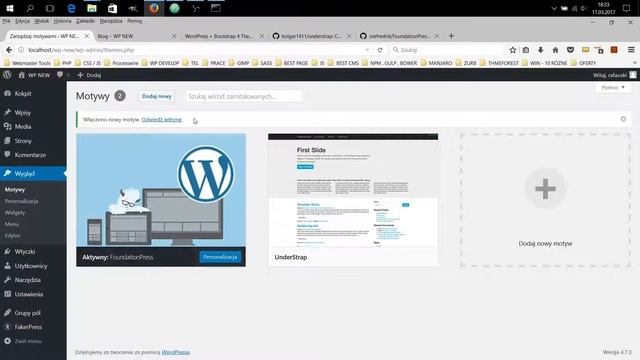Image resolution: width=640 pixels, height=360 pixels.
Task: Show hidden system tray icons
Action: [554, 8]
